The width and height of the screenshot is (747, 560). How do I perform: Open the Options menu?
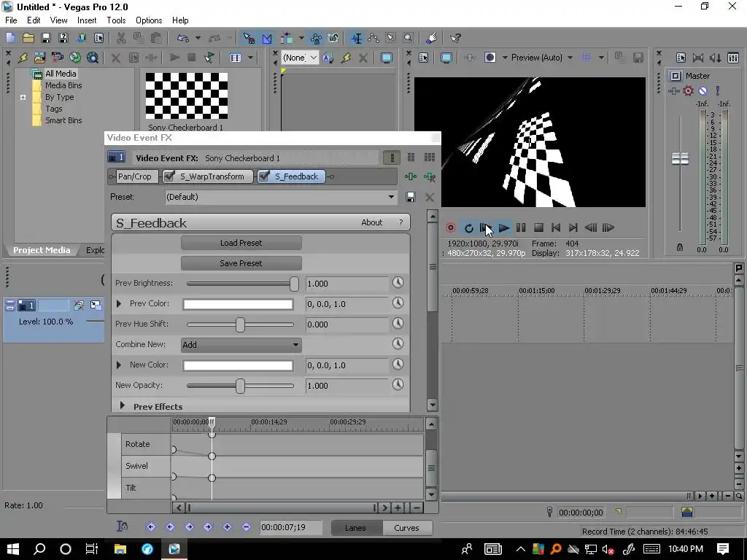pos(149,20)
